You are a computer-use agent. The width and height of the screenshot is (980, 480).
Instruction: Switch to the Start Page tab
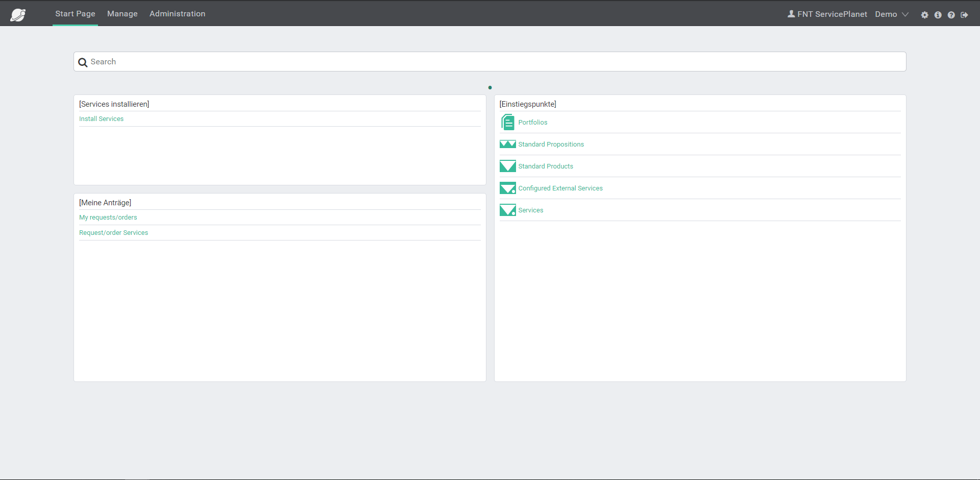tap(75, 14)
